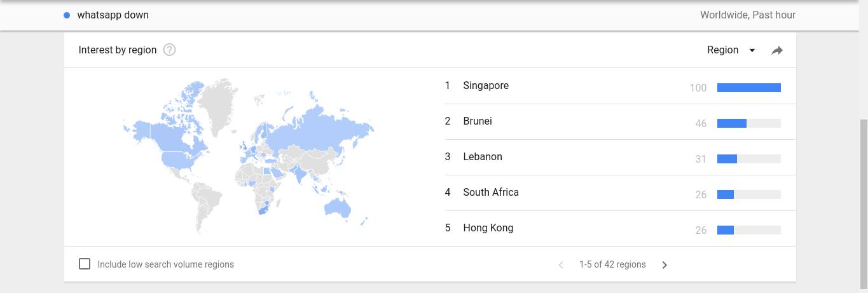Open the Region dropdown
The height and width of the screenshot is (293, 868).
point(731,50)
